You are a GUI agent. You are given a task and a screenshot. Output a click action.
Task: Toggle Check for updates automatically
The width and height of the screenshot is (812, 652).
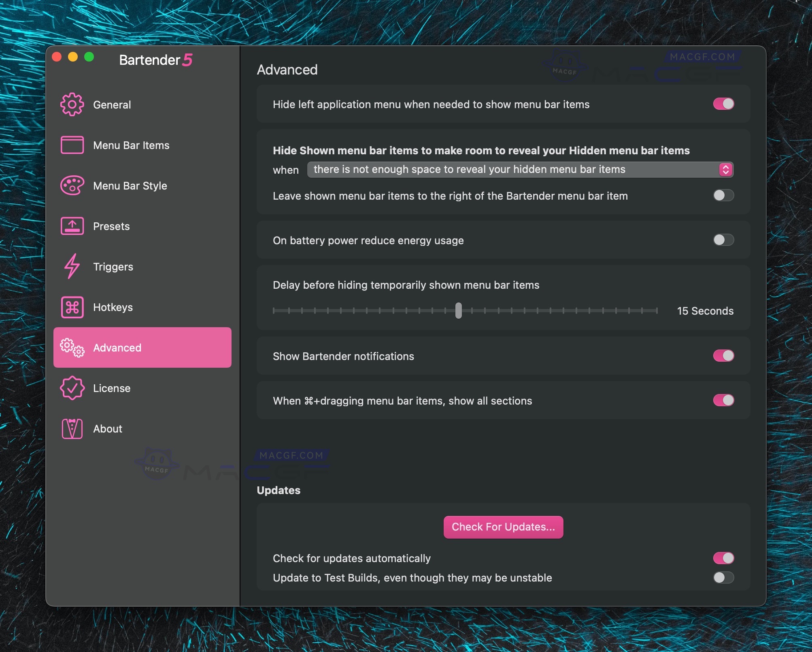(723, 558)
